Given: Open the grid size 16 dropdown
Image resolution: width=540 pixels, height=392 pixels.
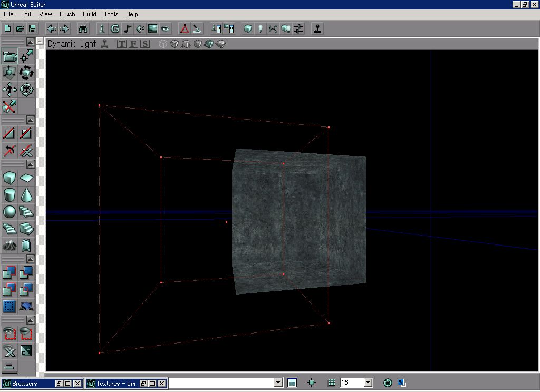Looking at the screenshot, I should [x=368, y=383].
